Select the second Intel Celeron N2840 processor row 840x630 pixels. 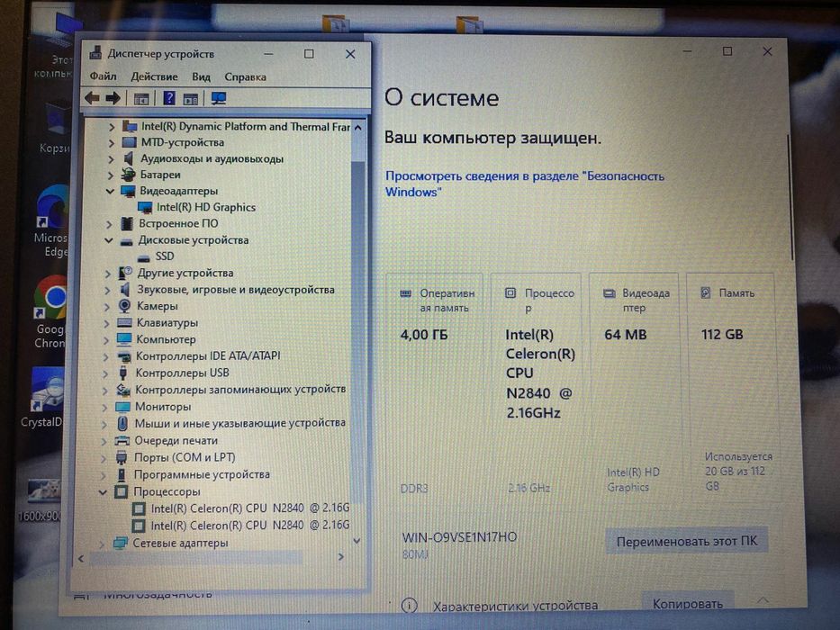(241, 525)
